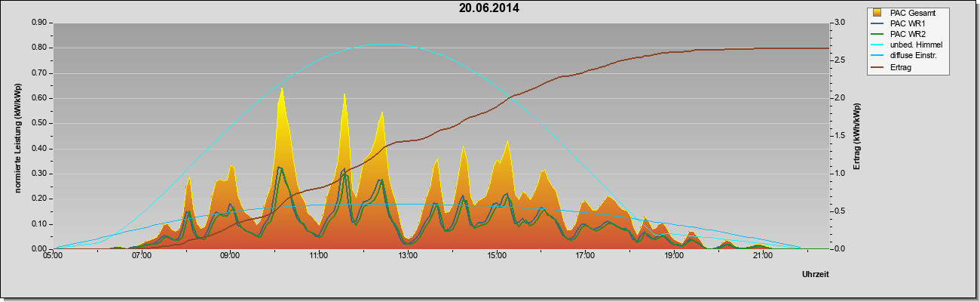Click the 0.5 right axis value
Screen dimensions: 980x302
[x=839, y=211]
